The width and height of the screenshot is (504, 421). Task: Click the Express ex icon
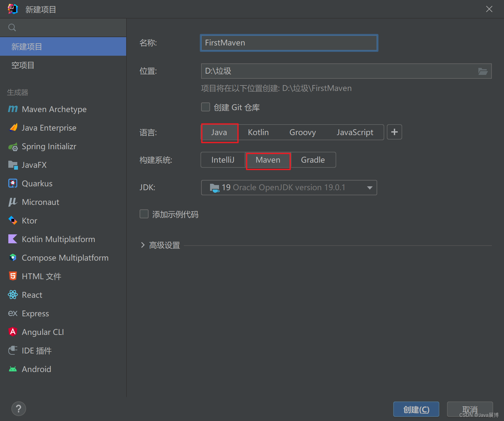[x=13, y=313]
